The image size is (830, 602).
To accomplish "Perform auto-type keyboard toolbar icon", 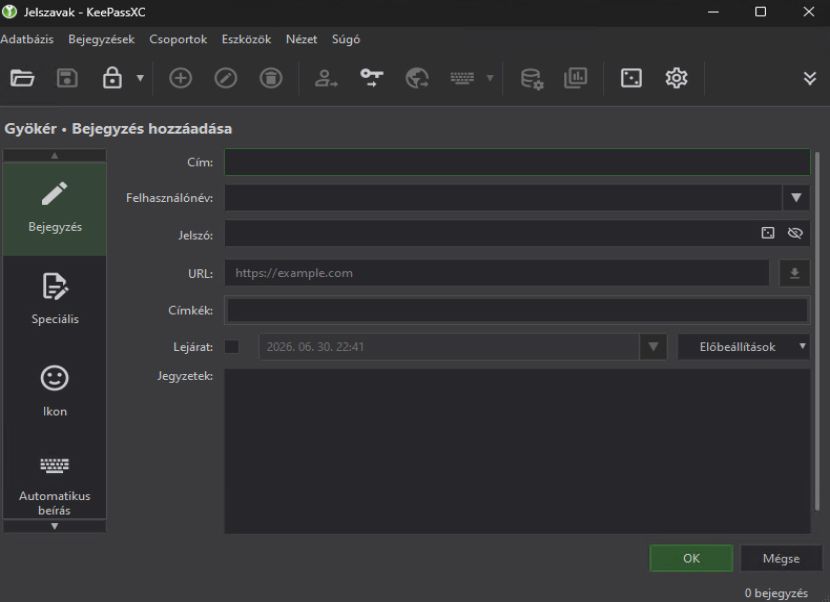I will (462, 78).
